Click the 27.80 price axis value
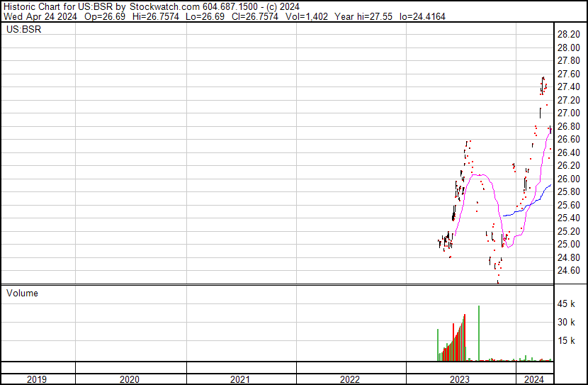 568,61
